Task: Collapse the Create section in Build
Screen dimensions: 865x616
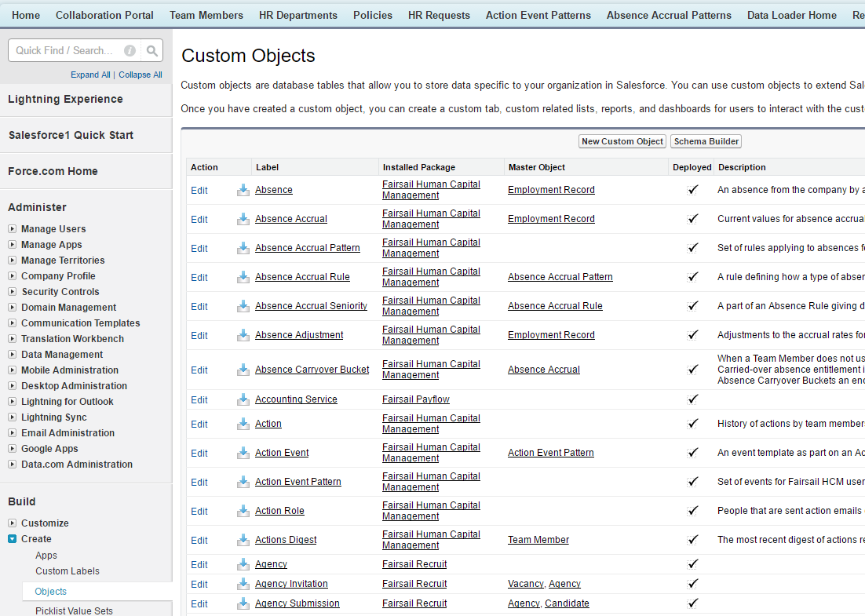Action: coord(12,539)
